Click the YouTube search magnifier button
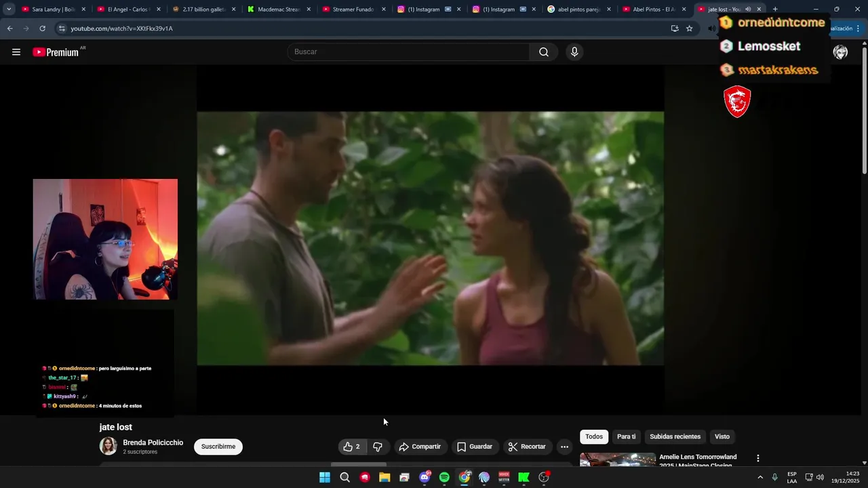This screenshot has width=868, height=488. [544, 52]
